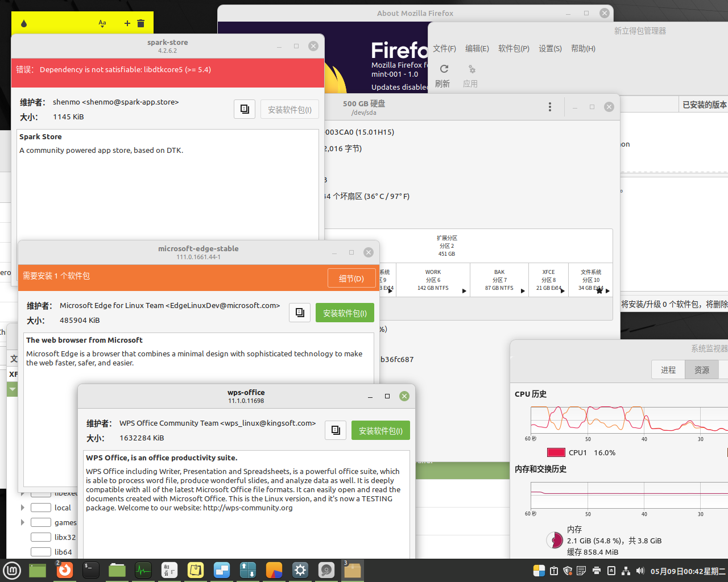Image resolution: width=728 pixels, height=582 pixels.
Task: Open the removable drives eject tray icon
Action: click(611, 571)
